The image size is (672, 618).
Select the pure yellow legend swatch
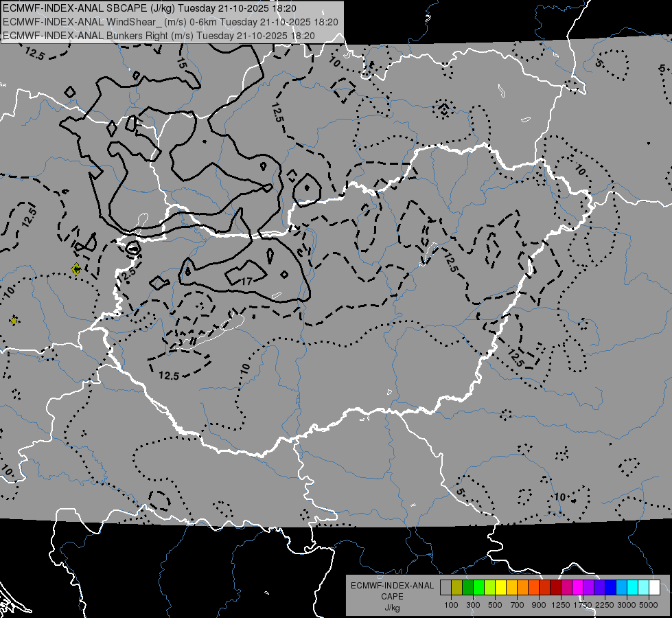pos(500,587)
